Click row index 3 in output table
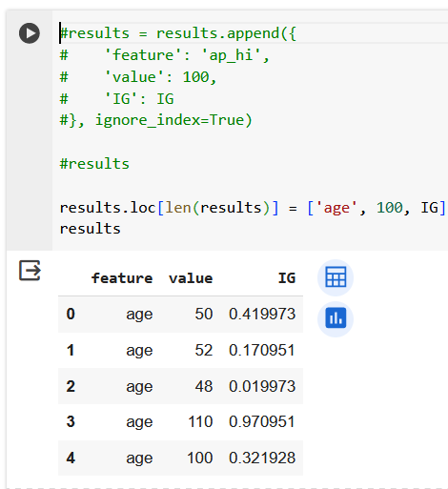448x489 pixels. click(71, 421)
